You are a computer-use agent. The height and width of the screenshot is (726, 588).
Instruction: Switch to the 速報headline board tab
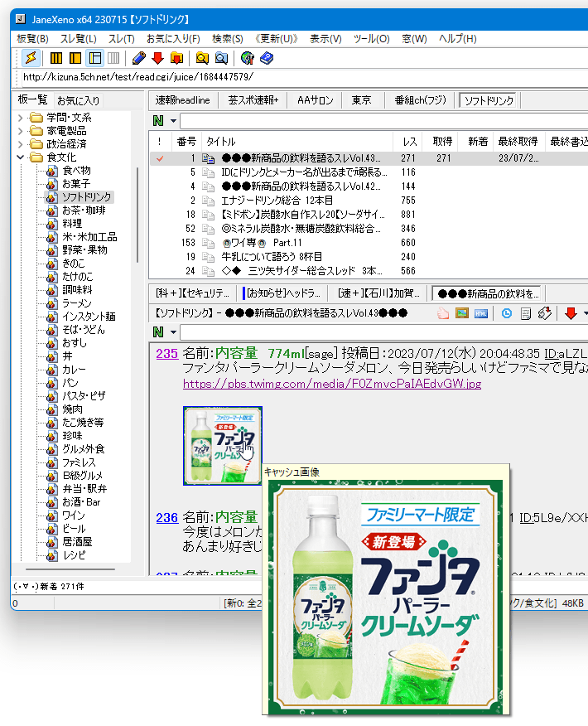[x=183, y=100]
